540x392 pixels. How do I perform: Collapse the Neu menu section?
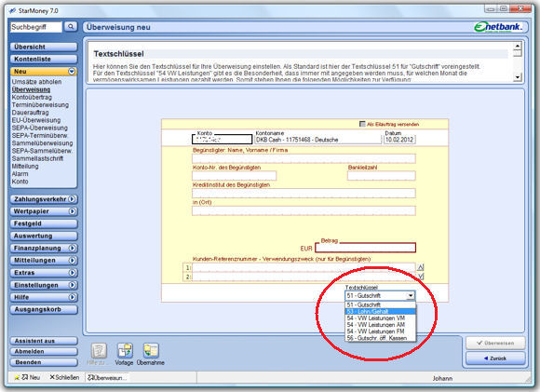[72, 72]
